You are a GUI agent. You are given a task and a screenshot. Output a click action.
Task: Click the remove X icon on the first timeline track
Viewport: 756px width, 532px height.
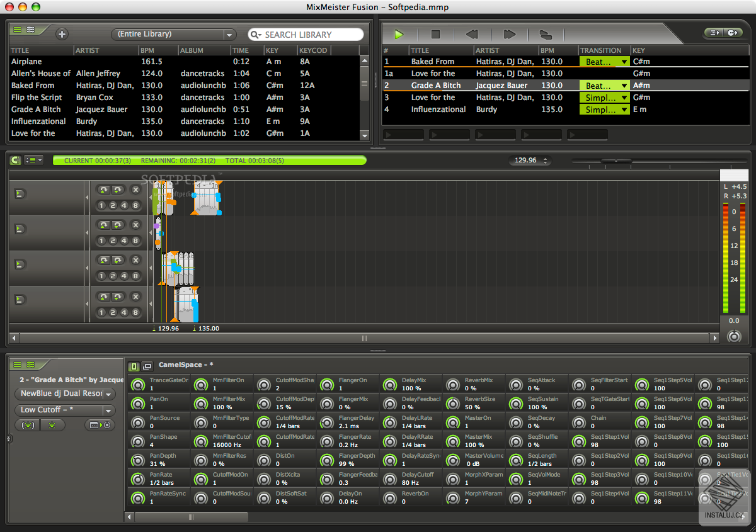(x=135, y=189)
